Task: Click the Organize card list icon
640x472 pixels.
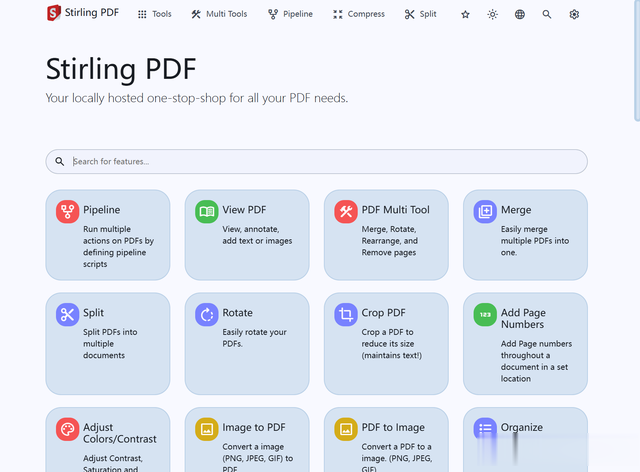Action: click(x=485, y=428)
